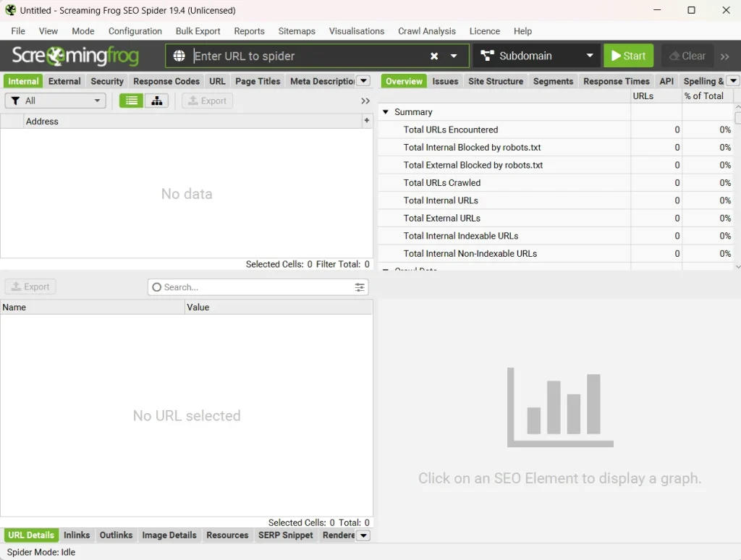Switch to list view icon
Viewport: 741px width, 560px height.
click(x=132, y=101)
